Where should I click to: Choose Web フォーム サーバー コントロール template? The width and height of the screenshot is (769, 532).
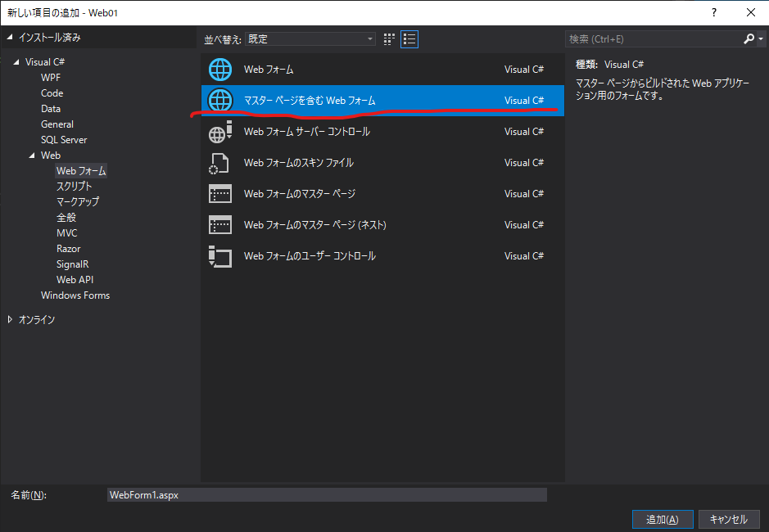[382, 132]
